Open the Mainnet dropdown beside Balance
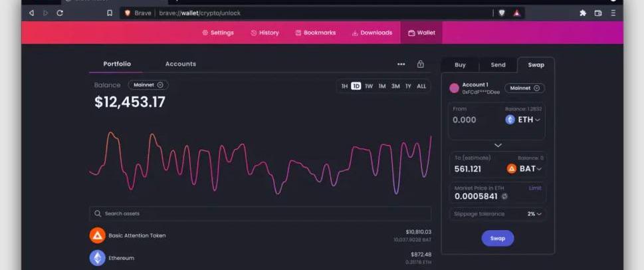 pyautogui.click(x=148, y=85)
